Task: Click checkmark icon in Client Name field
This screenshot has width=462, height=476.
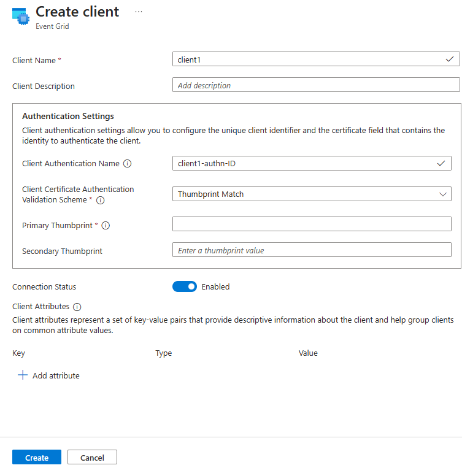Action: tap(450, 60)
